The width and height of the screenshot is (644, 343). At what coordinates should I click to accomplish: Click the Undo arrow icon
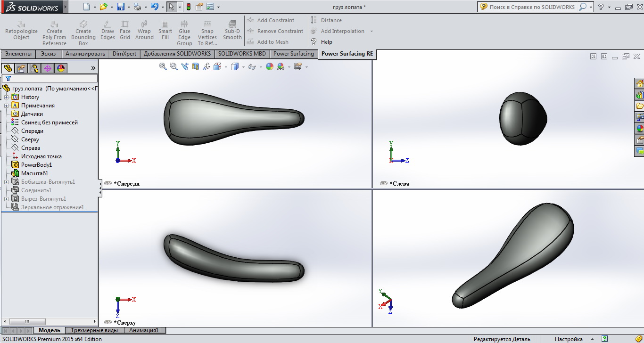point(154,7)
